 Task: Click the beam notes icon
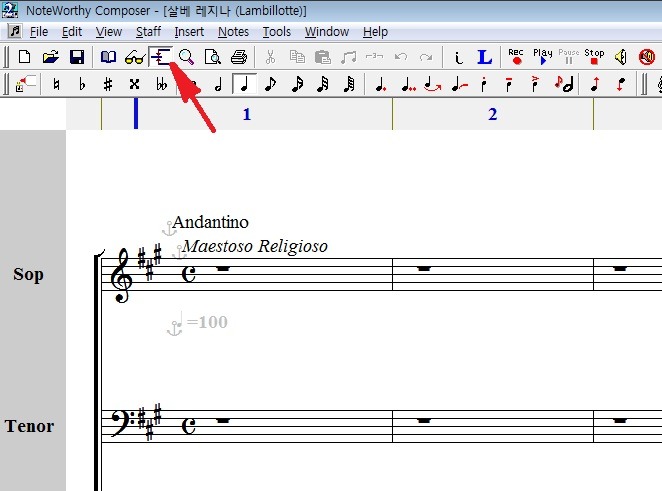point(349,57)
